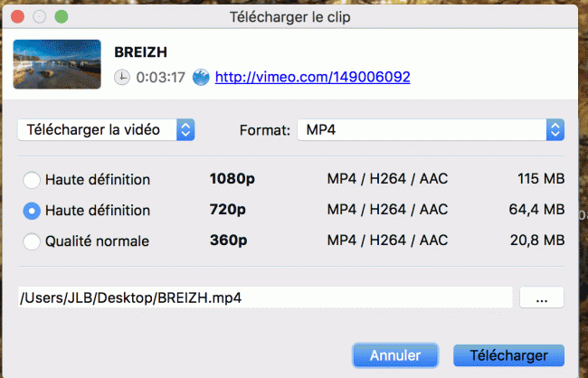The width and height of the screenshot is (588, 378).
Task: Click the Vimeo globe icon
Action: (x=201, y=77)
